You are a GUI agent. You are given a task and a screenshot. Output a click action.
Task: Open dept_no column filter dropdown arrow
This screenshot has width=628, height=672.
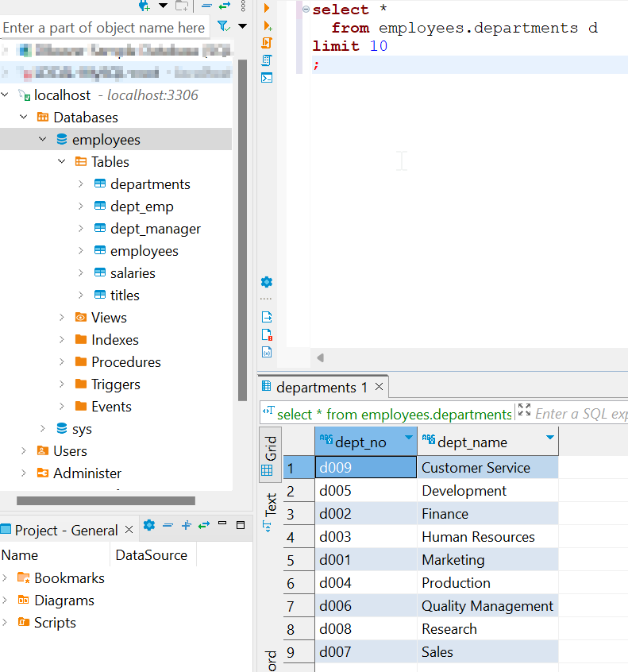tap(409, 438)
